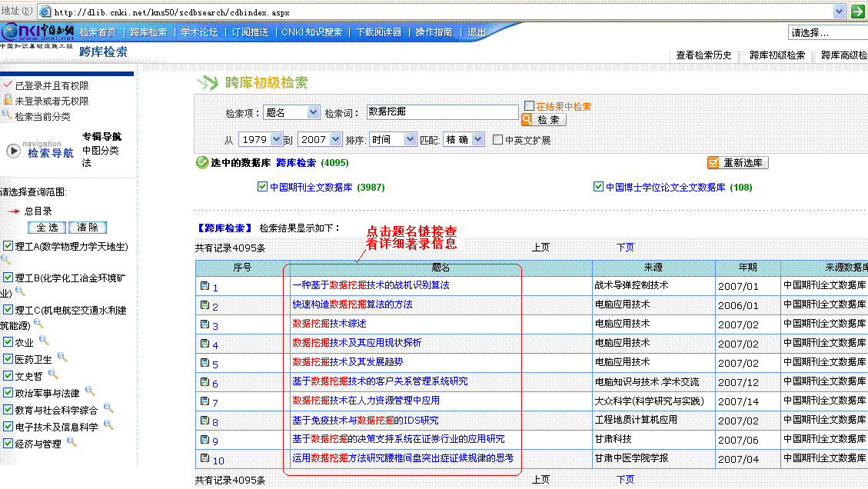Uncheck 医药卫生 checkbox

[8, 358]
